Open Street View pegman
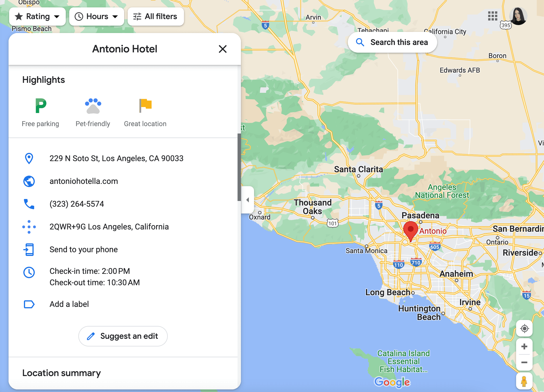This screenshot has height=392, width=544. tap(524, 381)
